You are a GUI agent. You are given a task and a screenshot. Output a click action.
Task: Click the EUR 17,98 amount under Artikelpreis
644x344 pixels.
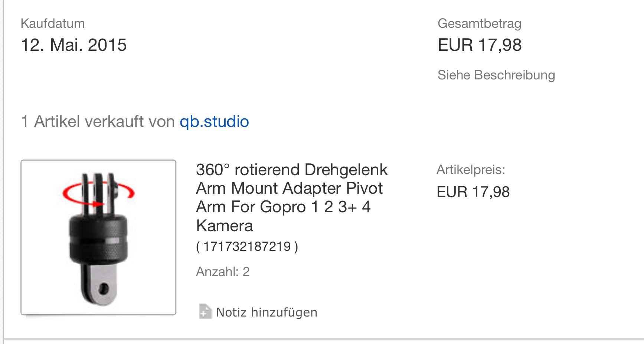click(473, 192)
